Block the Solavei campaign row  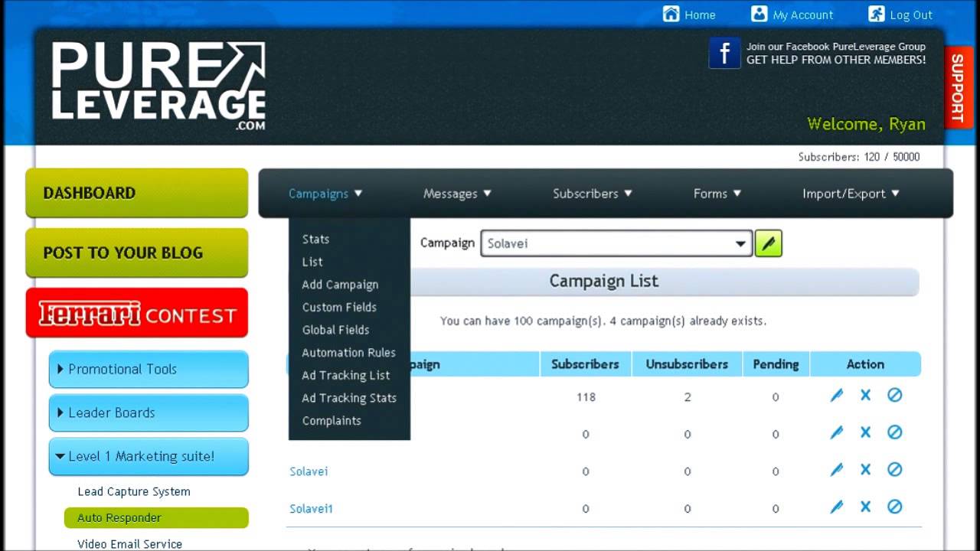(894, 470)
